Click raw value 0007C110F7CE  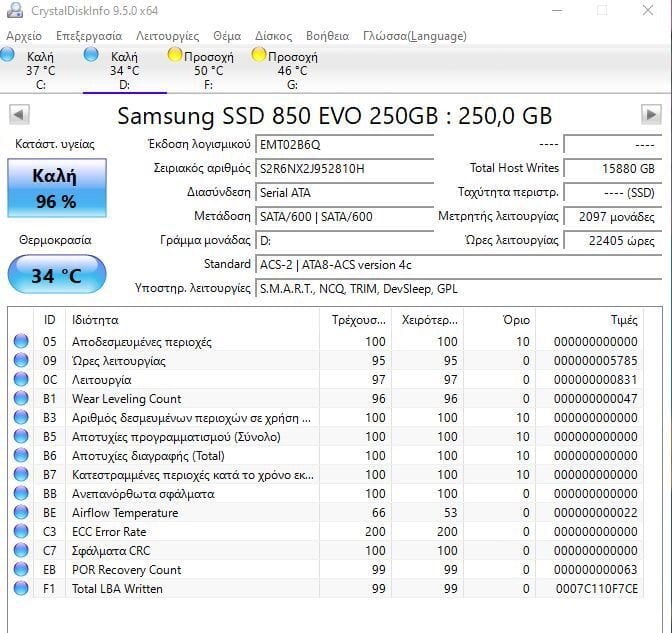[x=597, y=588]
